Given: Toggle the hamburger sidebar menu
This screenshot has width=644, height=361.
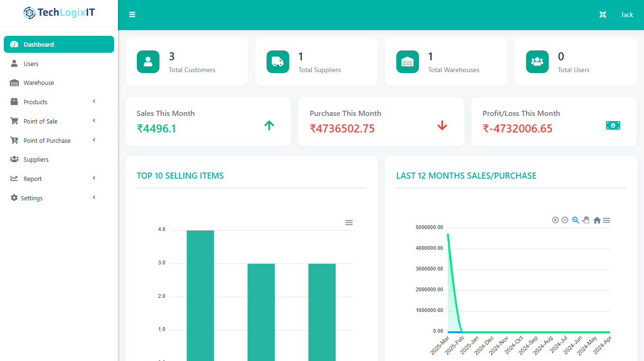Looking at the screenshot, I should coord(132,15).
